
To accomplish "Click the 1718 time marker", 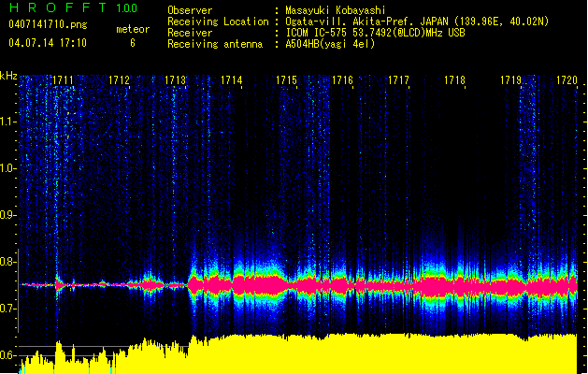I will (454, 80).
